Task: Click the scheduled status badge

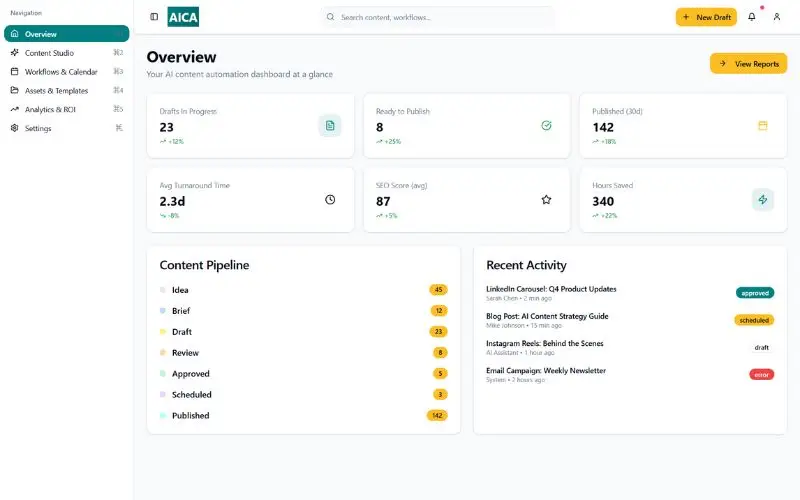Action: point(754,320)
